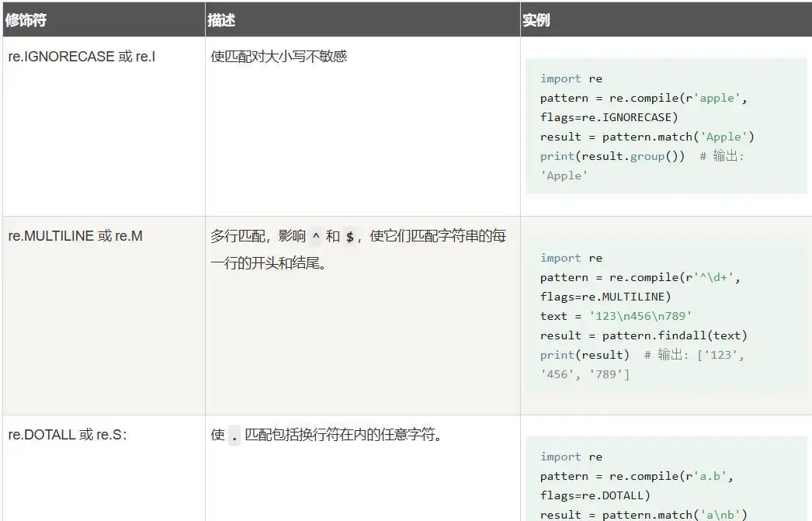Screen dimensions: 812x521
Task: Click import re in the DOTALL example
Action: 571,457
